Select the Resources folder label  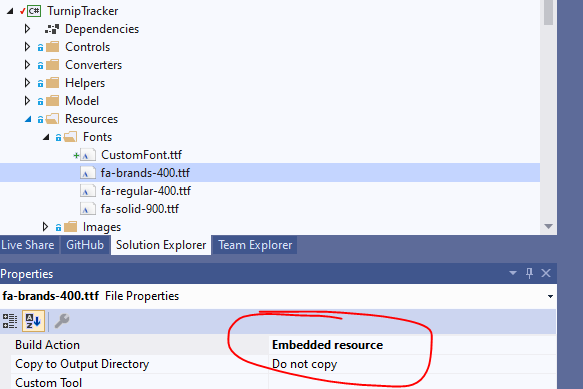[91, 119]
